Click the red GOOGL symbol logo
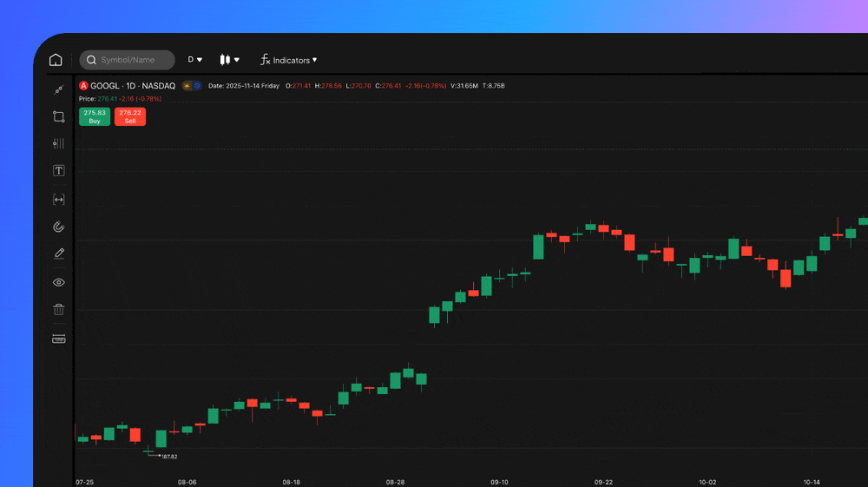Viewport: 868px width, 487px height. tap(83, 86)
